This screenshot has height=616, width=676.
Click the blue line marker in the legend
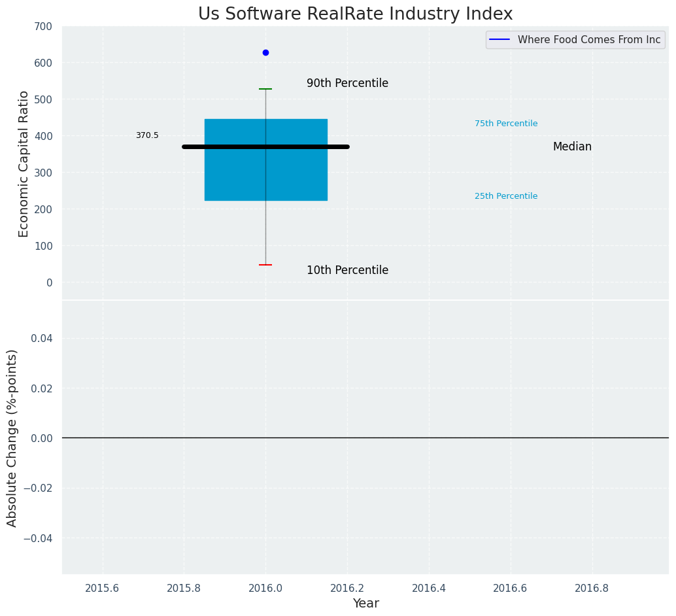pyautogui.click(x=499, y=40)
